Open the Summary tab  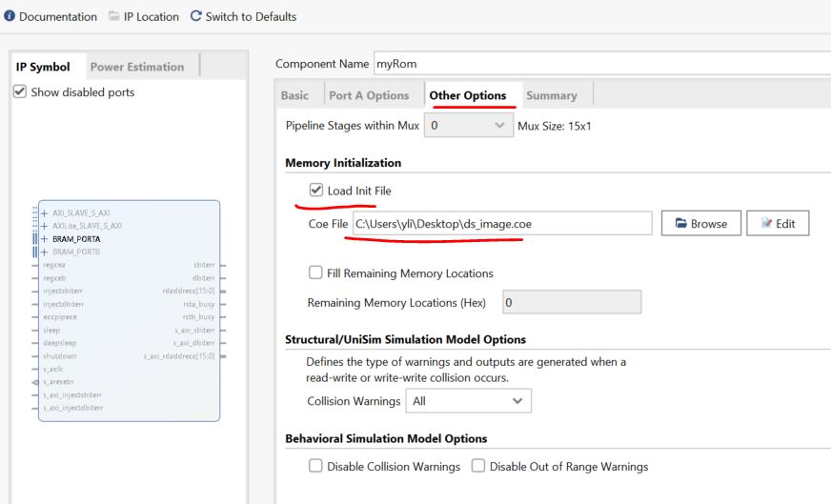click(x=551, y=95)
